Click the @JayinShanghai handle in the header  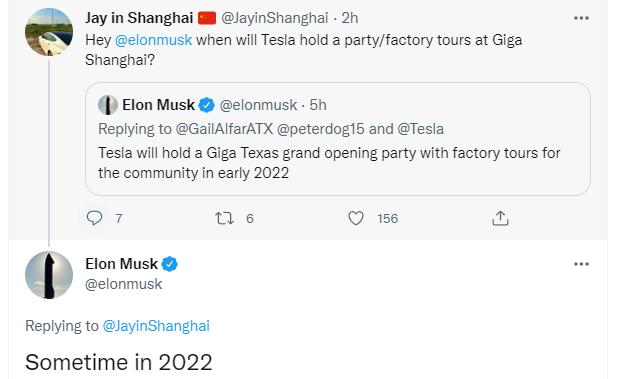coord(275,18)
